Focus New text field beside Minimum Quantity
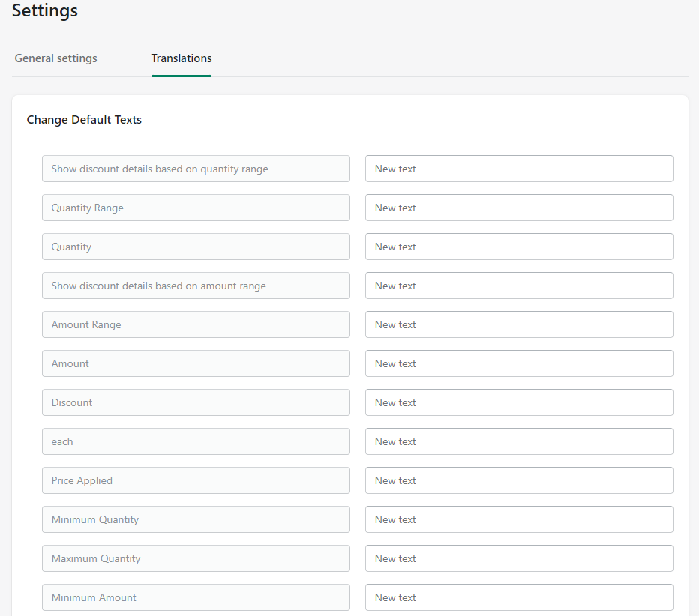699x616 pixels. pos(519,519)
